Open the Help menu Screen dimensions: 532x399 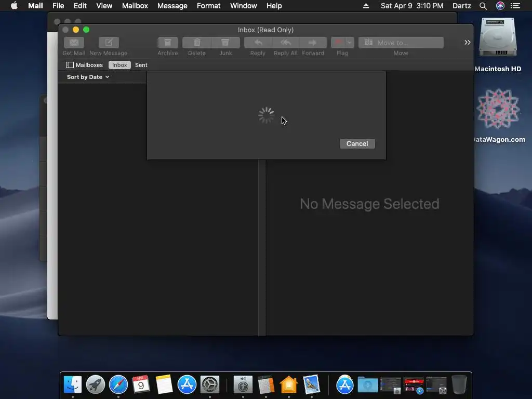(x=274, y=6)
